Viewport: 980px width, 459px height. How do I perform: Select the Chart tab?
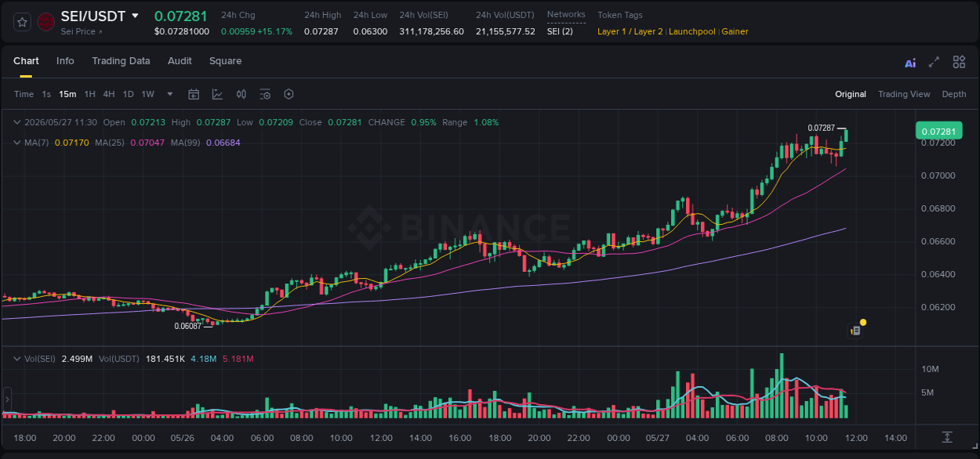pyautogui.click(x=26, y=61)
